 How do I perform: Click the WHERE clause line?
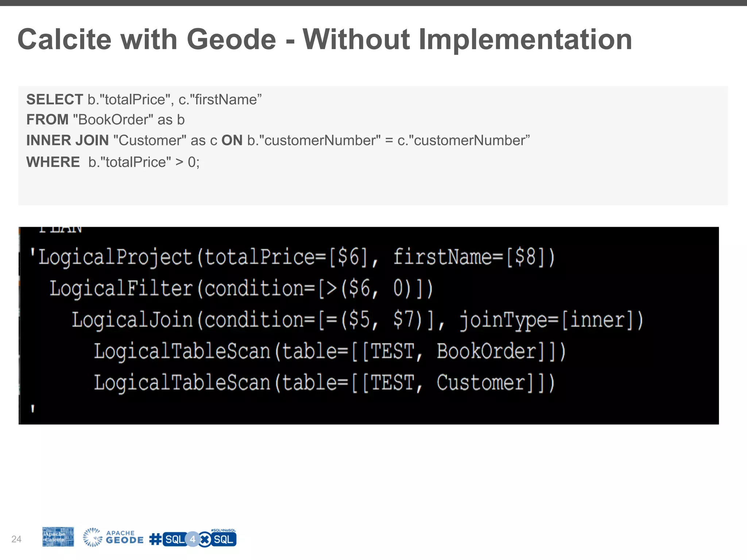tap(113, 162)
